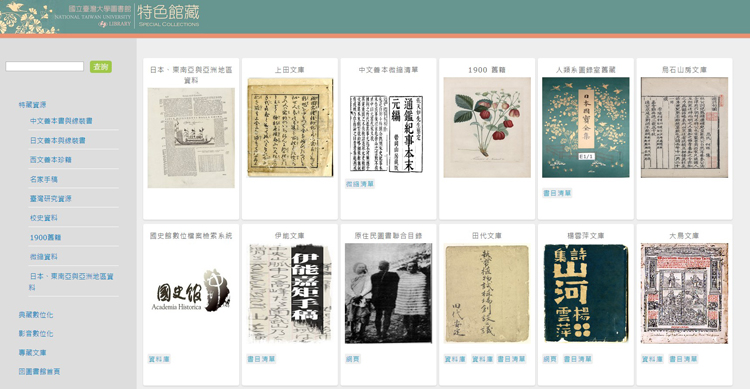Go to 名家手稿 sidebar item

click(x=44, y=179)
